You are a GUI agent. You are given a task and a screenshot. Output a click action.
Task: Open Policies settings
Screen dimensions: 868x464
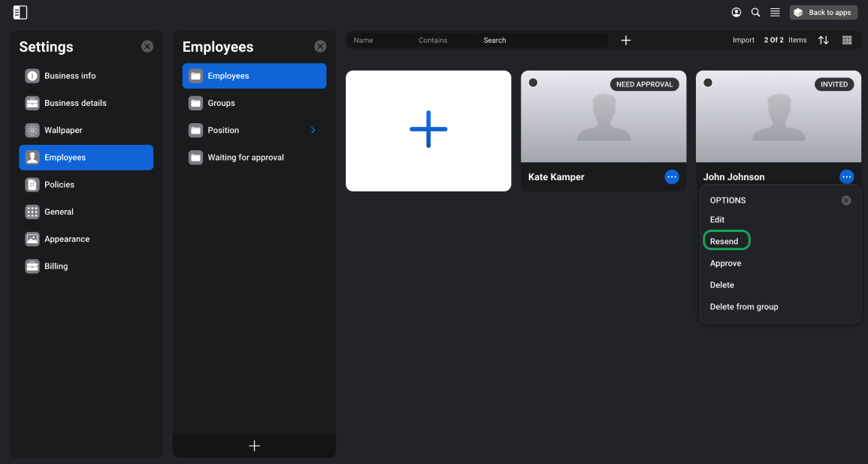coord(86,185)
